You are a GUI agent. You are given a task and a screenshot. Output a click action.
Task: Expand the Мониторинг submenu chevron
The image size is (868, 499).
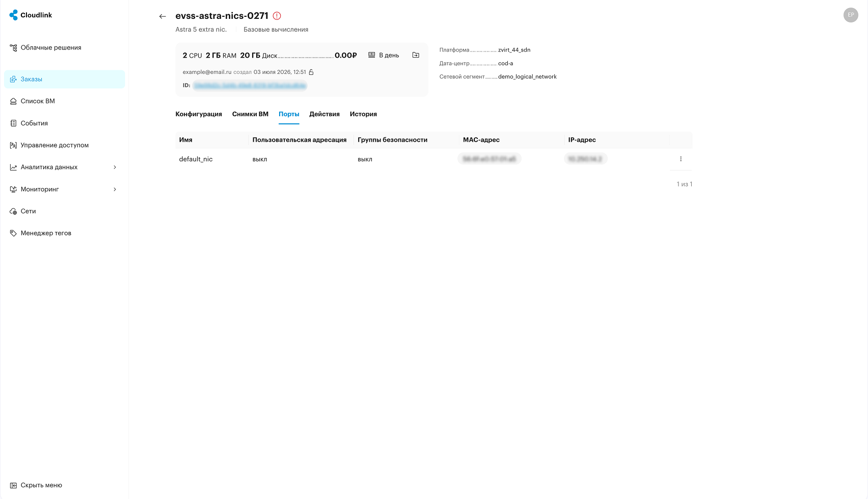click(x=115, y=189)
